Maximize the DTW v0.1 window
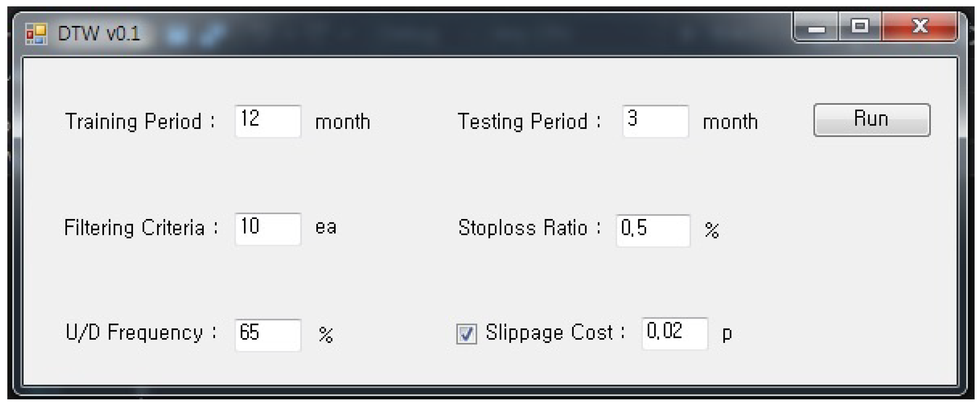 coord(860,27)
